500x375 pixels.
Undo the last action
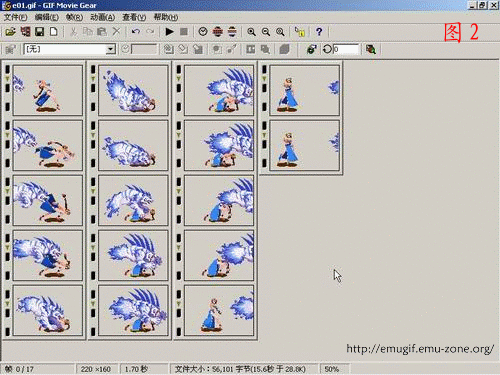136,32
